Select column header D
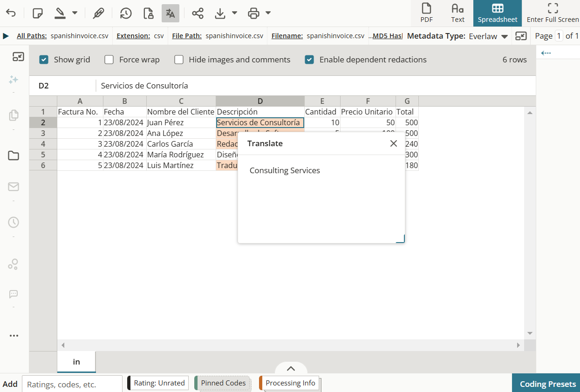Image resolution: width=580 pixels, height=392 pixels. pyautogui.click(x=260, y=101)
